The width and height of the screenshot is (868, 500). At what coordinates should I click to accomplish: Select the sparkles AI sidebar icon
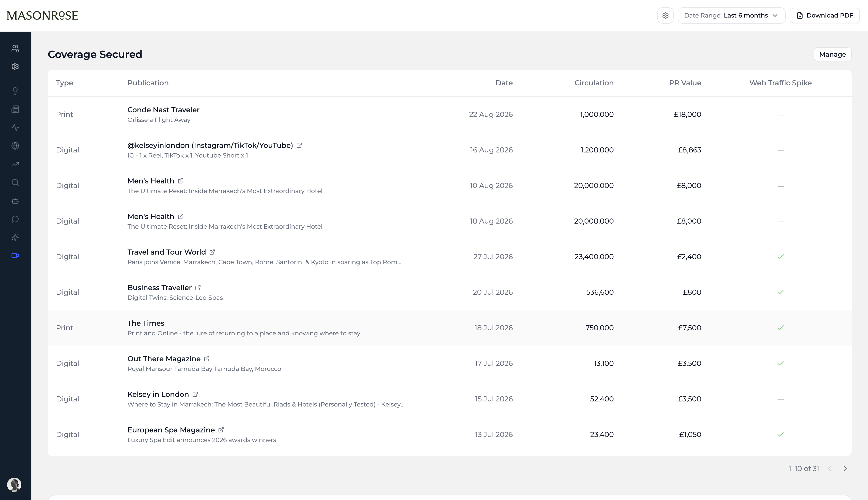(15, 237)
